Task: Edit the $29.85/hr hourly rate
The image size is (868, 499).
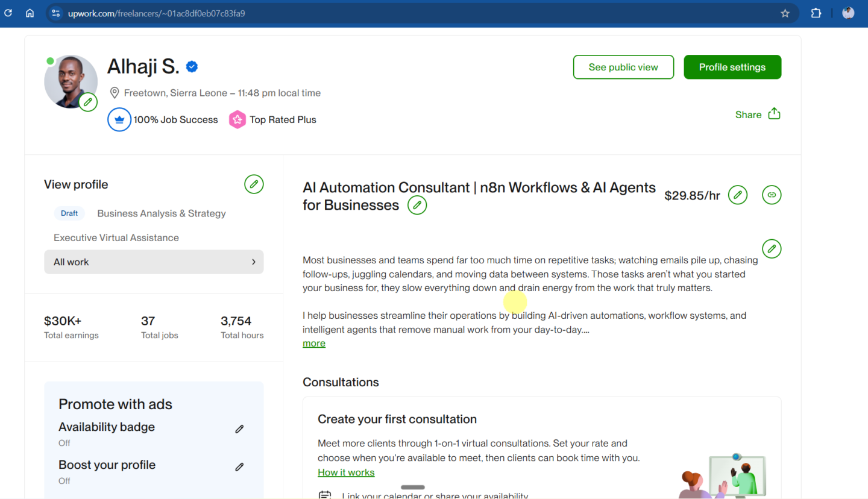Action: click(x=737, y=195)
